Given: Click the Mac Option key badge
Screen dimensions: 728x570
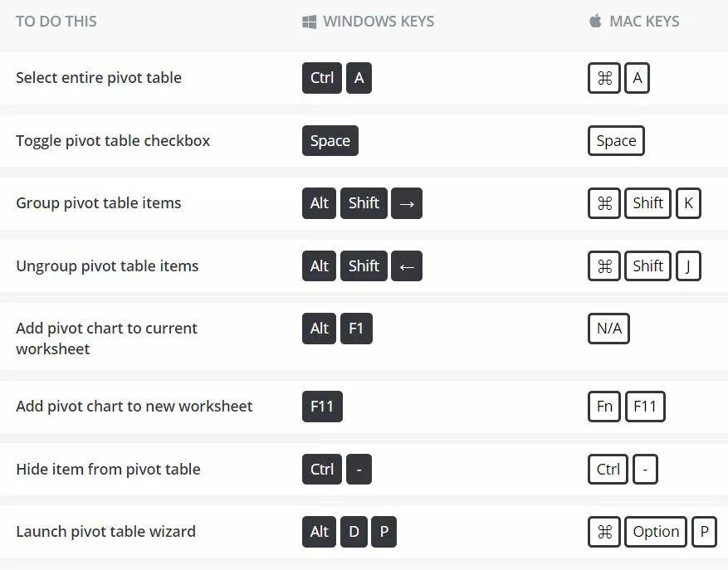Looking at the screenshot, I should click(x=656, y=532).
